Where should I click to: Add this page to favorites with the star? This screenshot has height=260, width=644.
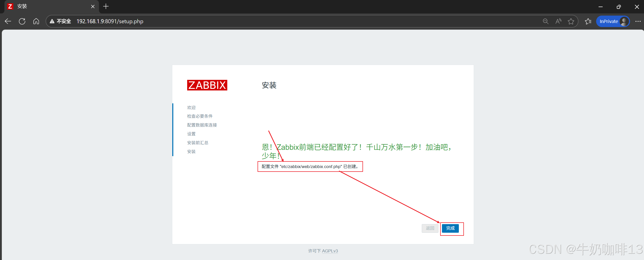tap(571, 21)
